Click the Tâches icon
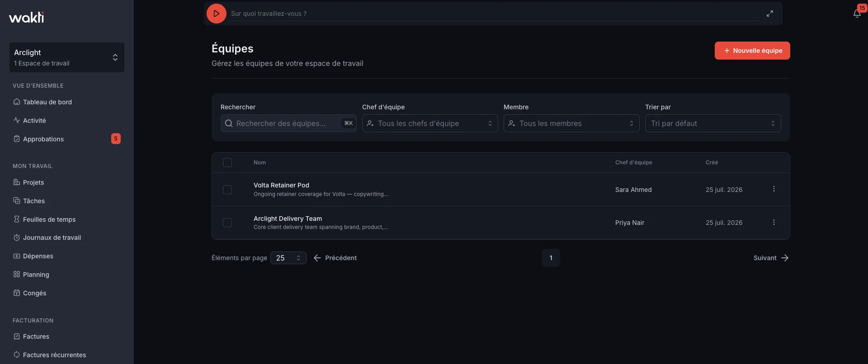The width and height of the screenshot is (868, 364). 17,201
